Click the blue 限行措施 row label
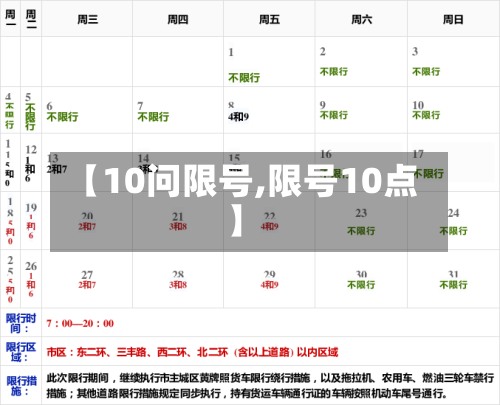 pyautogui.click(x=21, y=386)
